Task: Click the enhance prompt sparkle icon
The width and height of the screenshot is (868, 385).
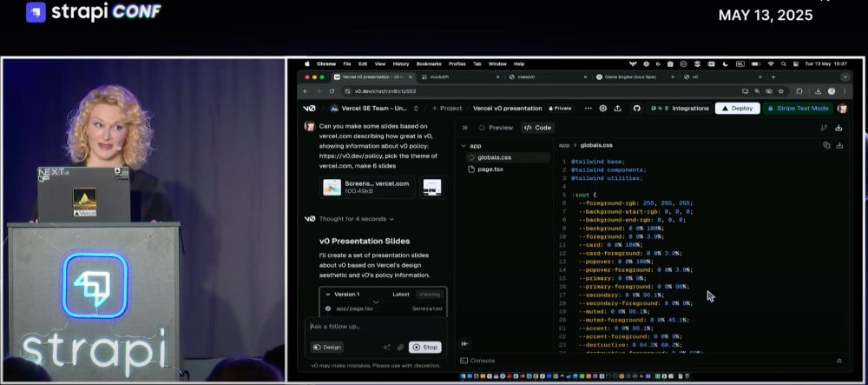Action: pyautogui.click(x=386, y=348)
